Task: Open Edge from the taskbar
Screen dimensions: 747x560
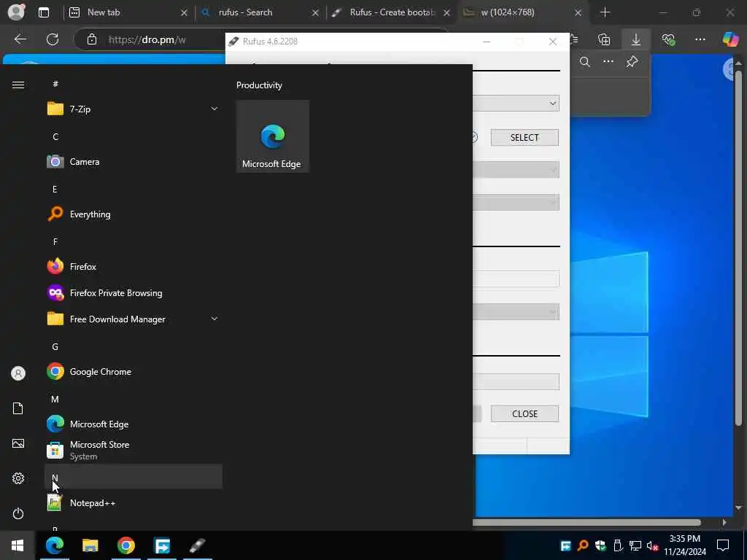Action: (x=55, y=545)
